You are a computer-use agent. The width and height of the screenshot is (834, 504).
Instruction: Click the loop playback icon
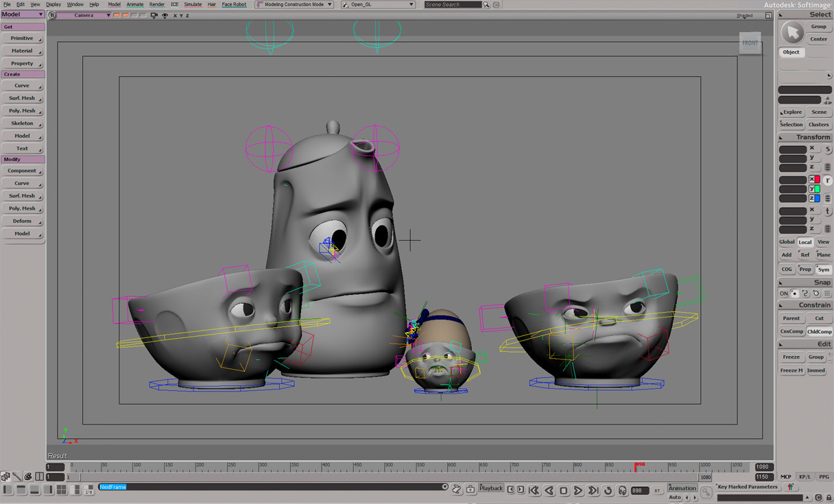608,490
